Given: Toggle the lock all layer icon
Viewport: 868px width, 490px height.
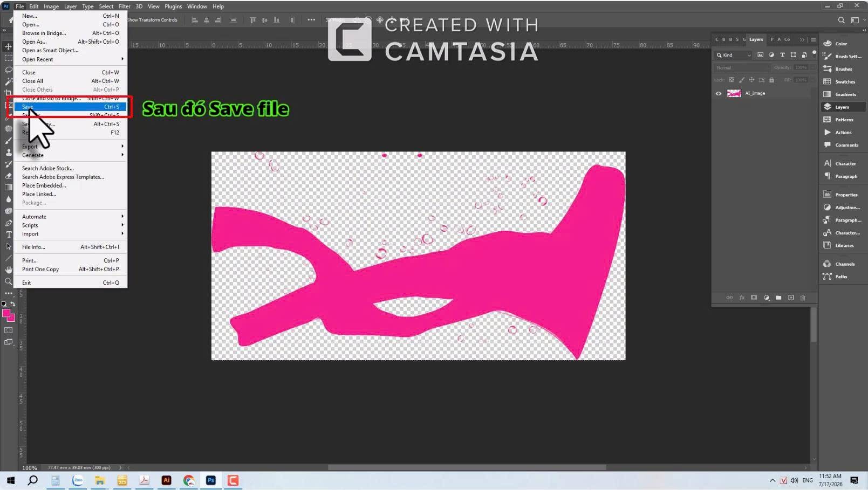Looking at the screenshot, I should tap(771, 80).
